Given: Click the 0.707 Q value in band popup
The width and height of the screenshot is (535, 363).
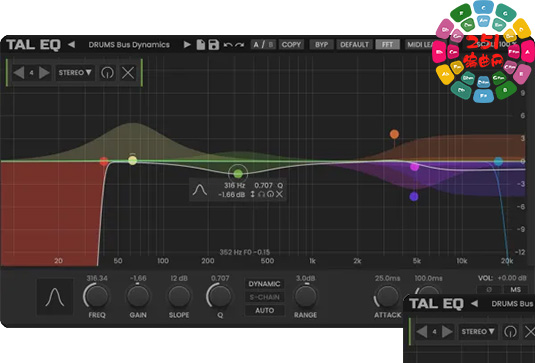Looking at the screenshot, I should click(263, 185).
